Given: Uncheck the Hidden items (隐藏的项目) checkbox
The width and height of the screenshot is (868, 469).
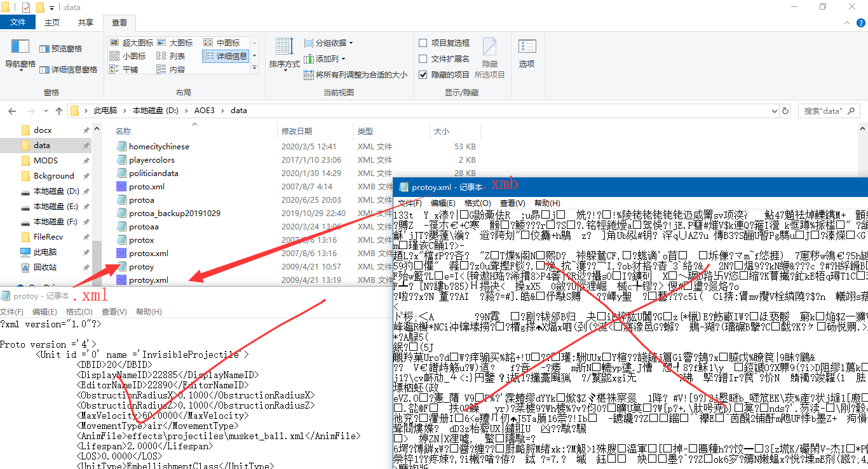Looking at the screenshot, I should click(423, 74).
